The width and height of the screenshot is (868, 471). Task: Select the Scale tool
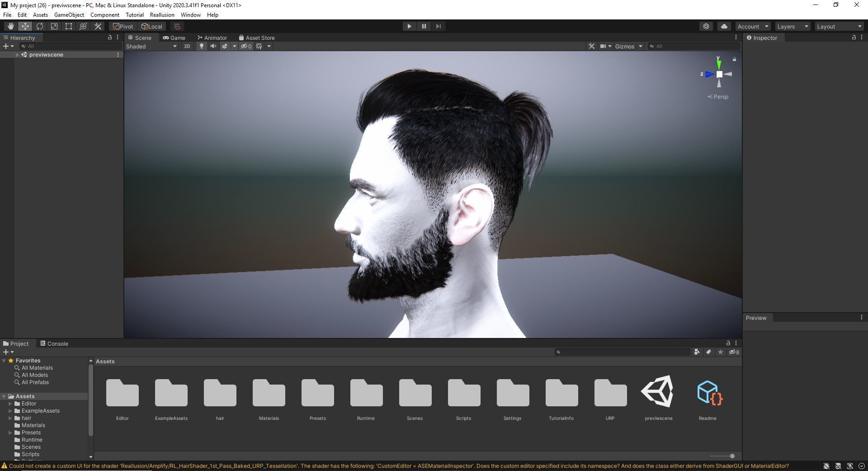pos(54,26)
